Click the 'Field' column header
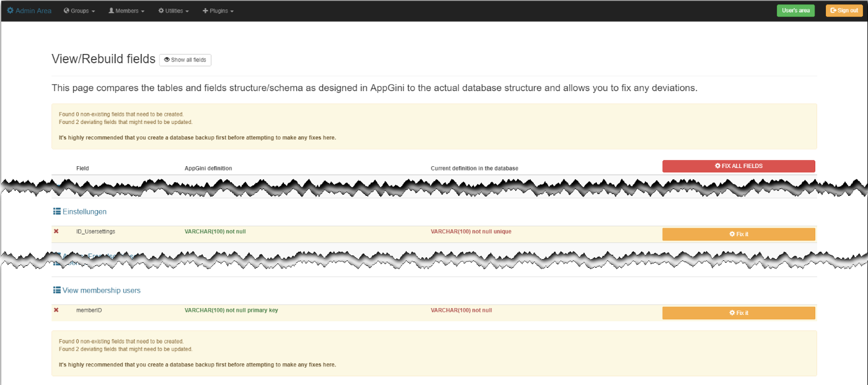This screenshot has width=868, height=385. [82, 168]
